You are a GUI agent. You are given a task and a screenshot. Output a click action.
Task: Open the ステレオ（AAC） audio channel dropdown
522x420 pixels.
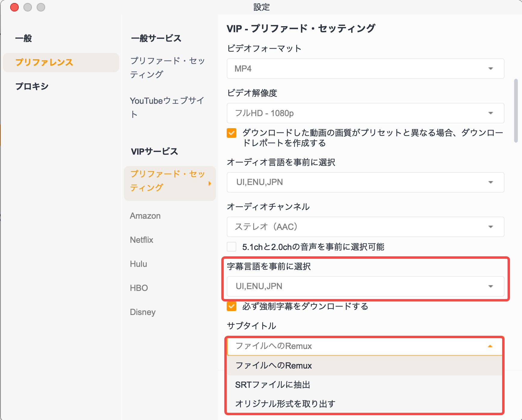[365, 227]
